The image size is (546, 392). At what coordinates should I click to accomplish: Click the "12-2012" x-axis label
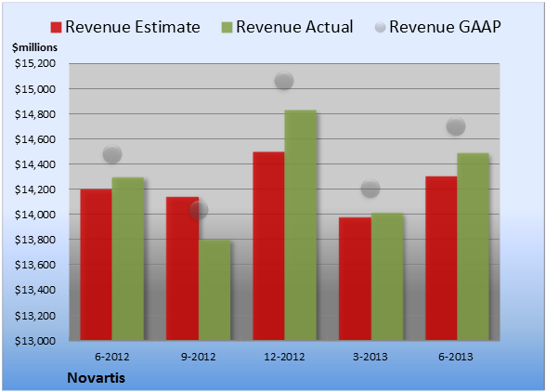pos(284,357)
